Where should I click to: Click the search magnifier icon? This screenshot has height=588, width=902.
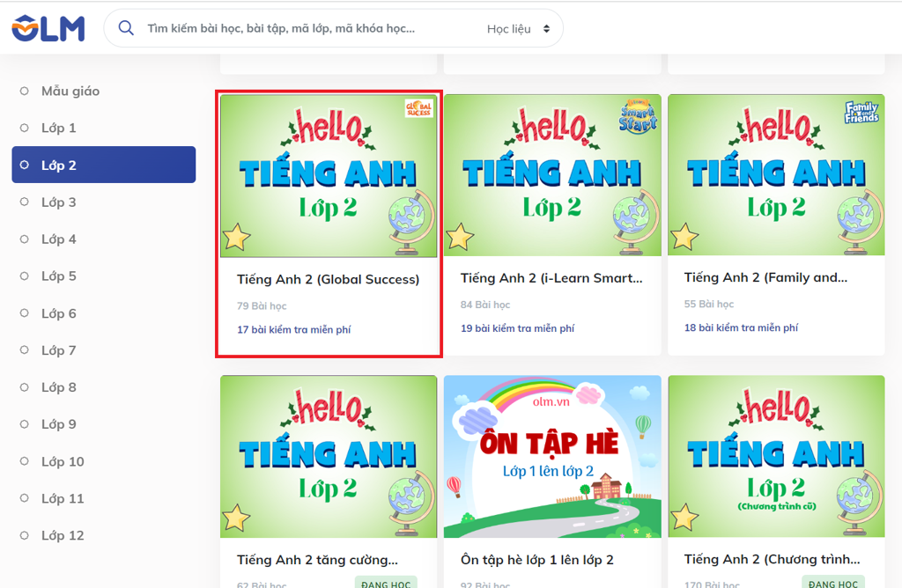click(126, 28)
